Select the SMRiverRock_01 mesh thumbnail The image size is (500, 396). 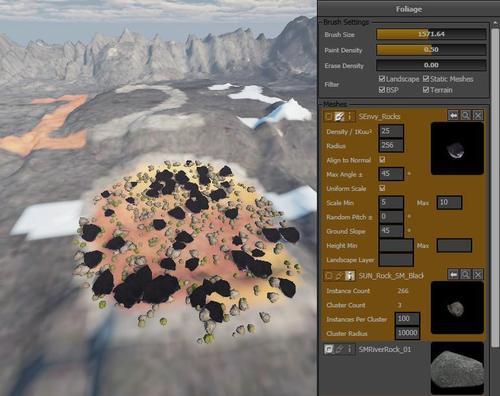(x=457, y=368)
